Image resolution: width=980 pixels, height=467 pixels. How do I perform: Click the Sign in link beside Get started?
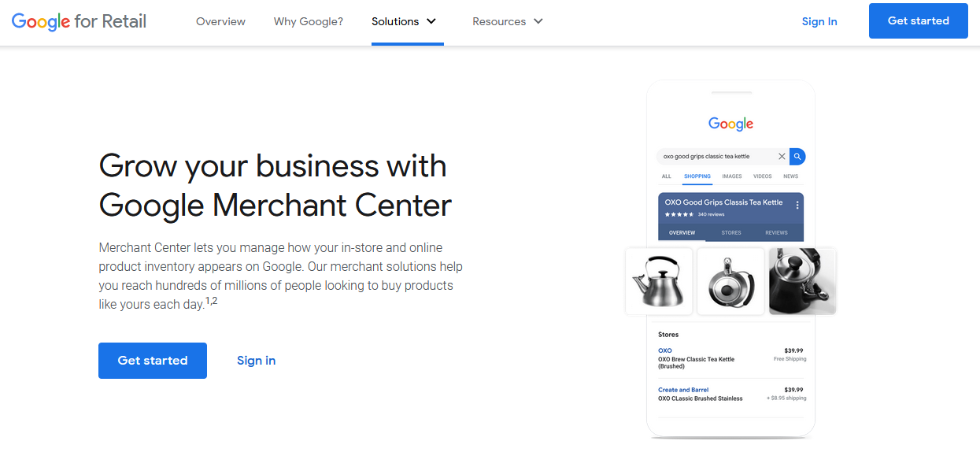click(256, 361)
